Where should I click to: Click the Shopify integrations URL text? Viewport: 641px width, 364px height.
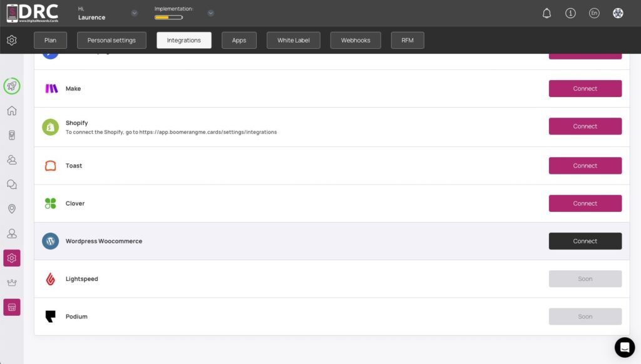pyautogui.click(x=208, y=132)
